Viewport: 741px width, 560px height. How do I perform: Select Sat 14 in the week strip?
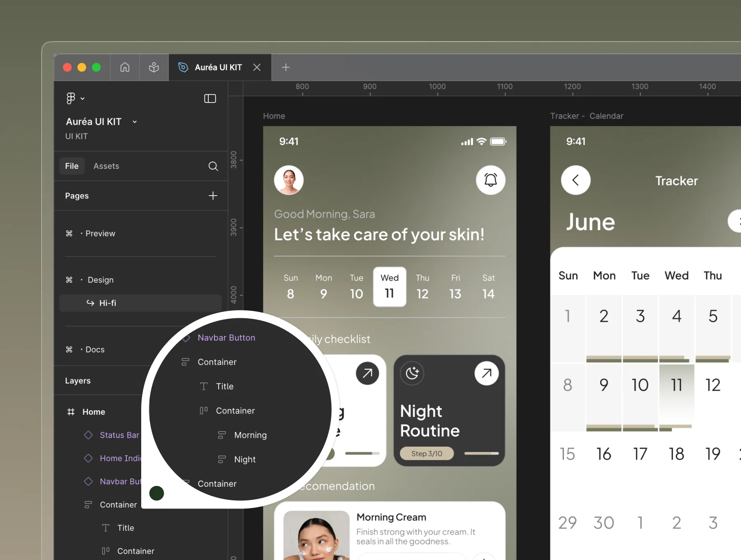click(488, 287)
